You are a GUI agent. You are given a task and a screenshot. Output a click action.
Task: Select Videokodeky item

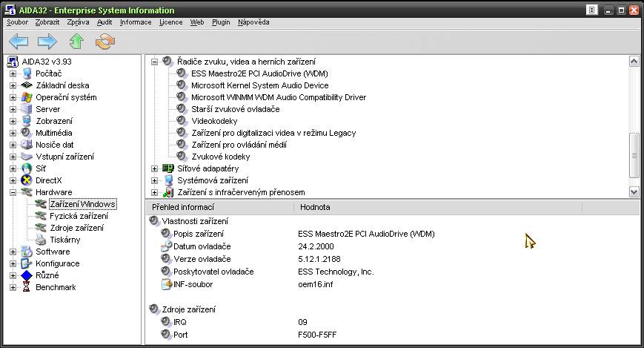click(214, 122)
